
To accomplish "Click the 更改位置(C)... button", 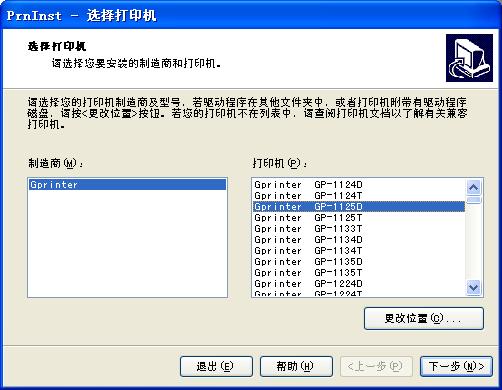I will click(x=424, y=318).
